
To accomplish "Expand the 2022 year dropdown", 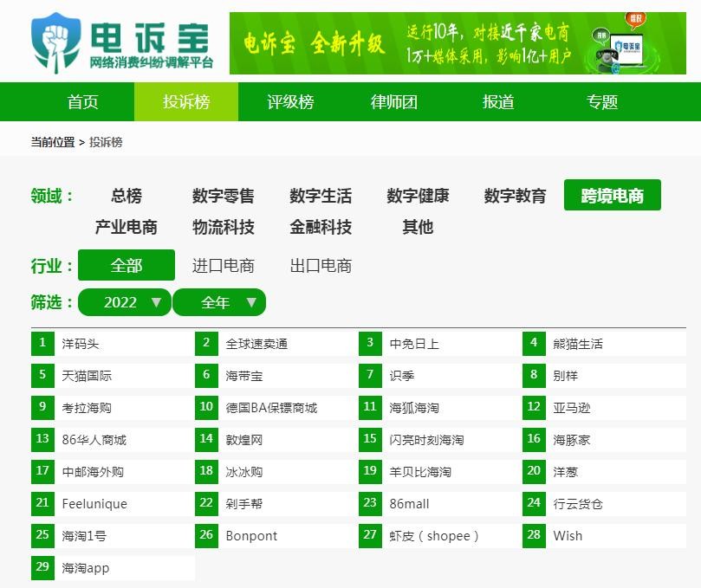I will tap(125, 302).
